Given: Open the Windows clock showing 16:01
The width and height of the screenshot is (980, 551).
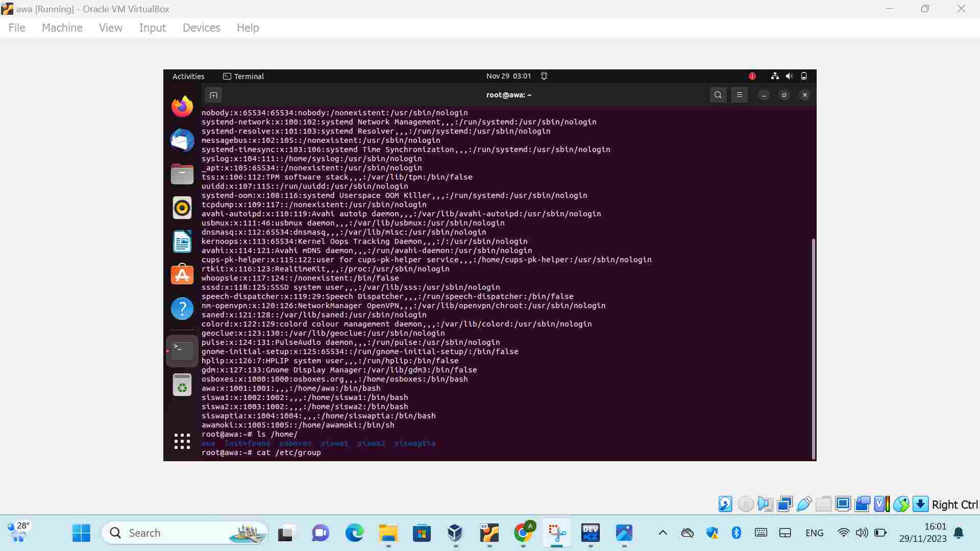Looking at the screenshot, I should click(923, 532).
